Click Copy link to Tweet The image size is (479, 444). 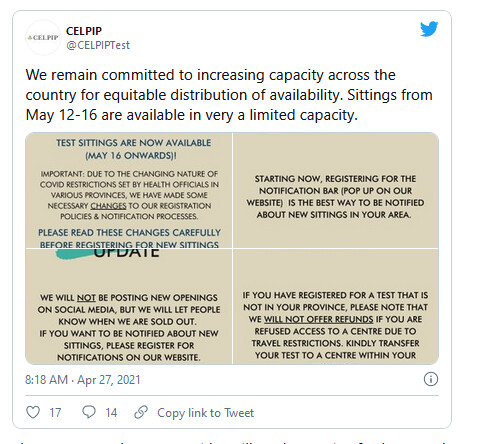pos(205,413)
